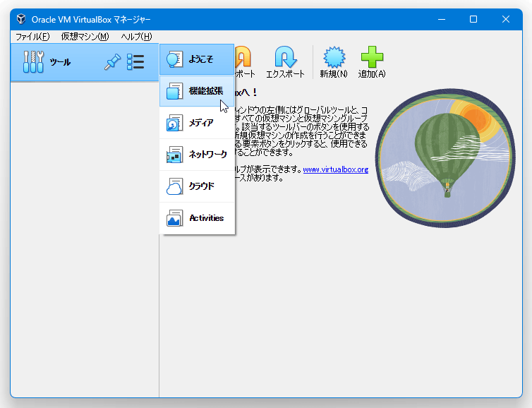
Task: Click the partially hidden import toolbar button
Action: click(245, 62)
